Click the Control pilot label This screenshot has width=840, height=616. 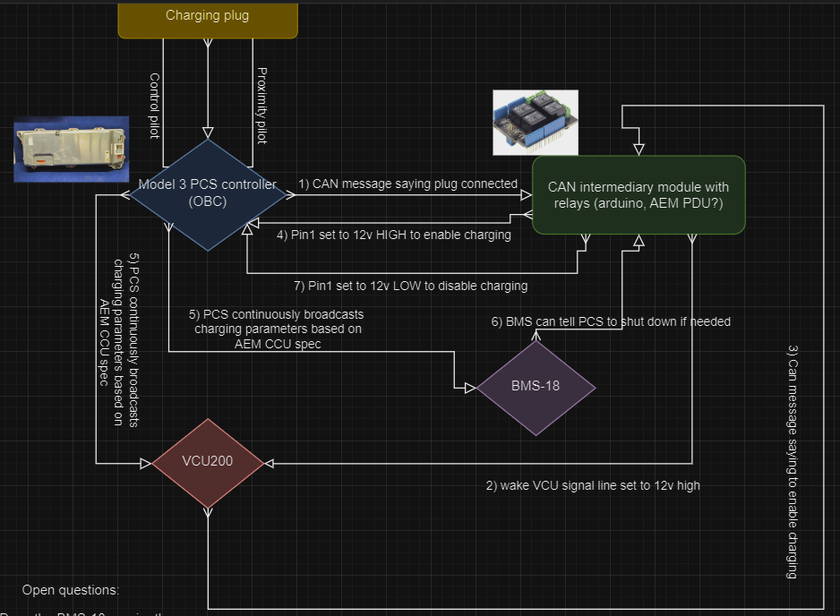coord(154,106)
